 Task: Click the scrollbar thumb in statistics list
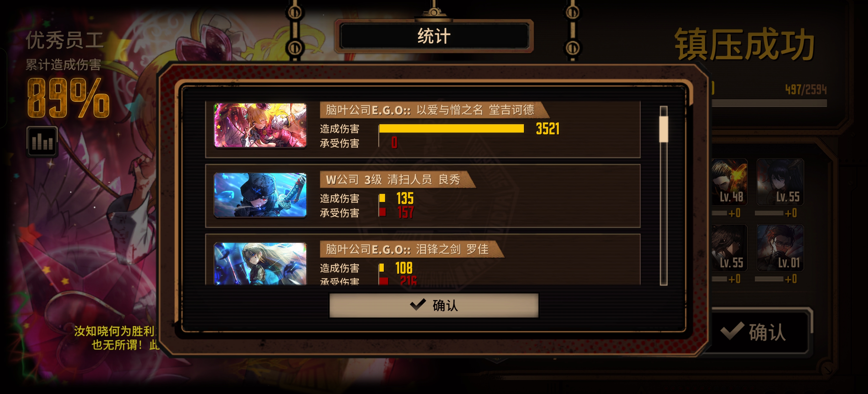pyautogui.click(x=663, y=129)
